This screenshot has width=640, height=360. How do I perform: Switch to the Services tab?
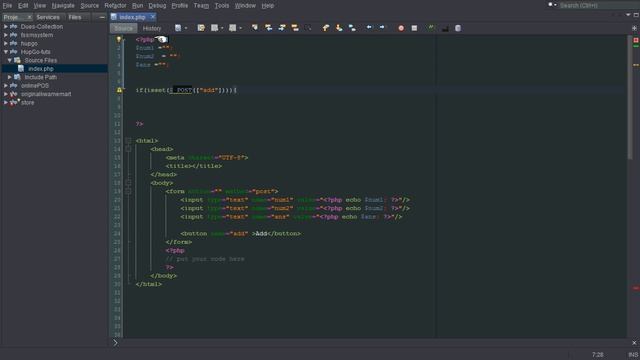point(48,17)
